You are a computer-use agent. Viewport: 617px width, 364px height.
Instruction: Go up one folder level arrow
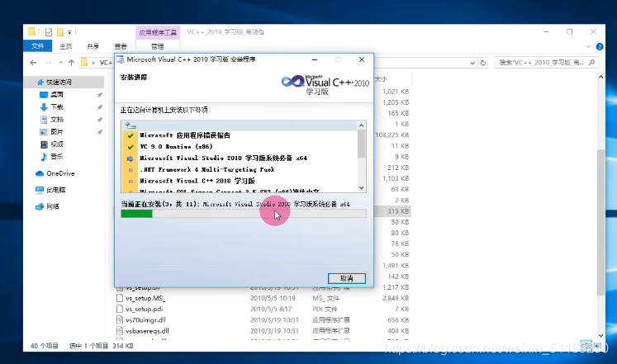[71, 63]
